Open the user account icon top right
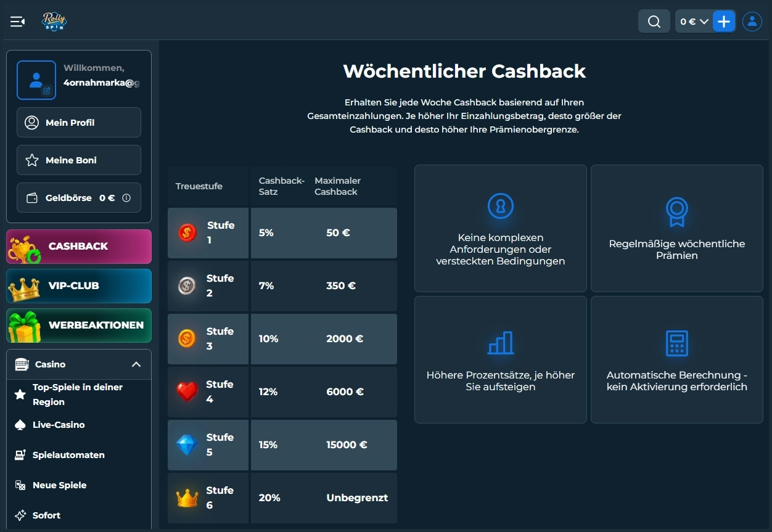This screenshot has width=772, height=532. (x=752, y=21)
